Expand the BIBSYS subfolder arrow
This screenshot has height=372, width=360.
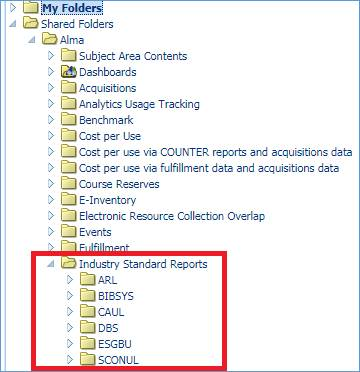(x=70, y=296)
